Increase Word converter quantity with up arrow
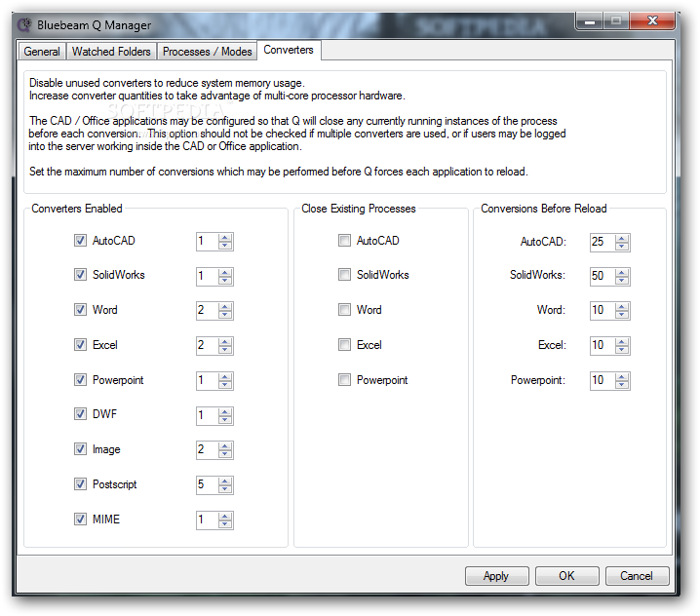 225,306
